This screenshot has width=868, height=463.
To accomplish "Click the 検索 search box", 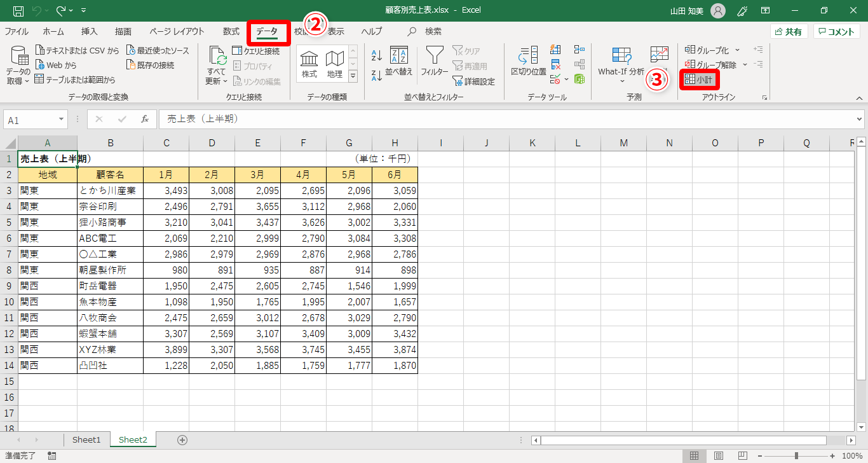I will tap(424, 31).
